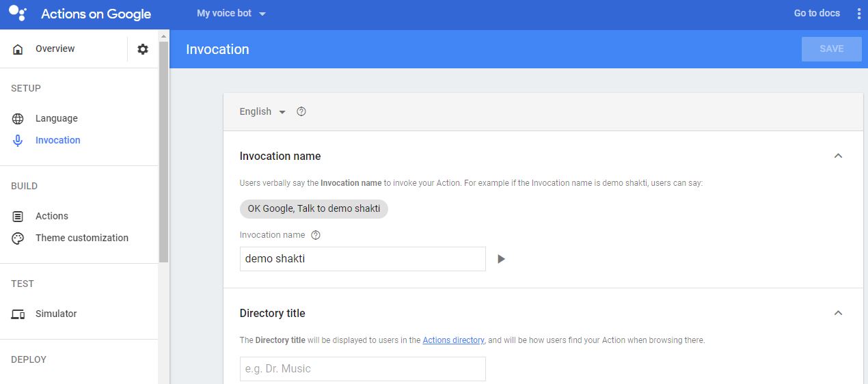This screenshot has height=384, width=868.
Task: Click the Directory title input field
Action: (362, 369)
